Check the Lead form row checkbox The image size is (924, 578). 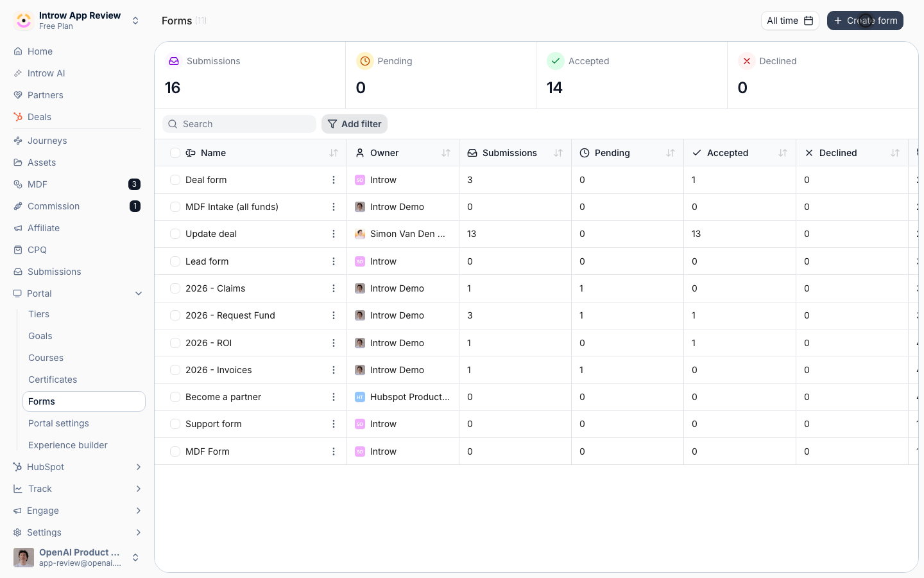point(175,261)
